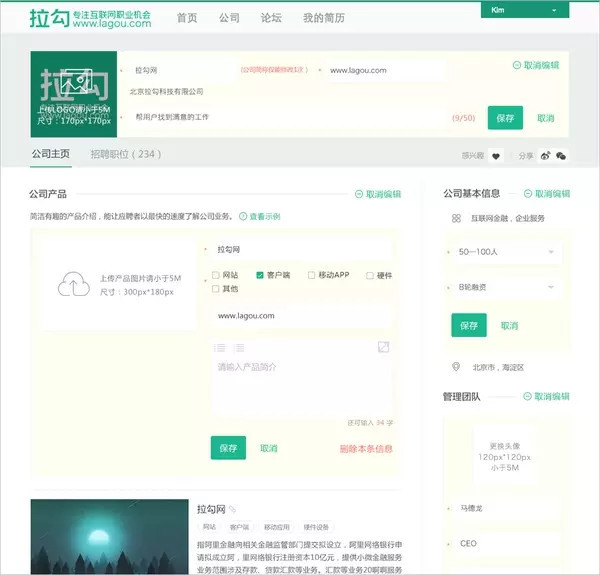Click the 移动应用 tag under the 拉勾网 product
600x575 pixels.
[x=276, y=527]
